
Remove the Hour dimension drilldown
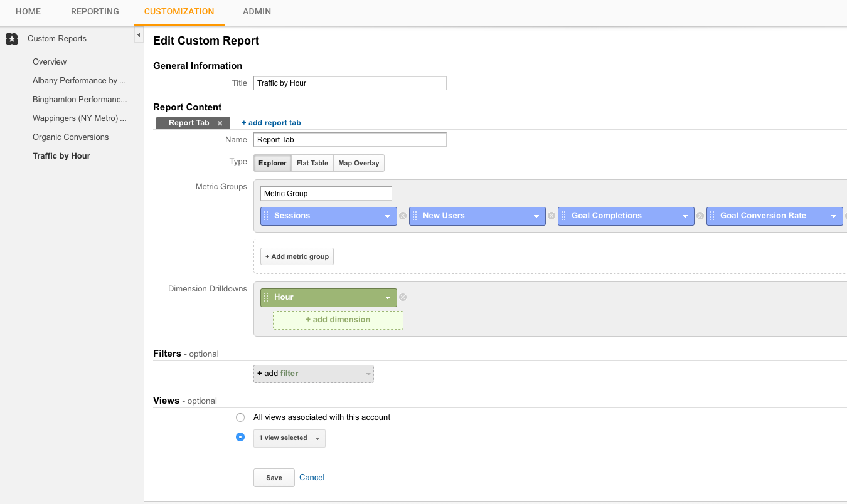[403, 297]
